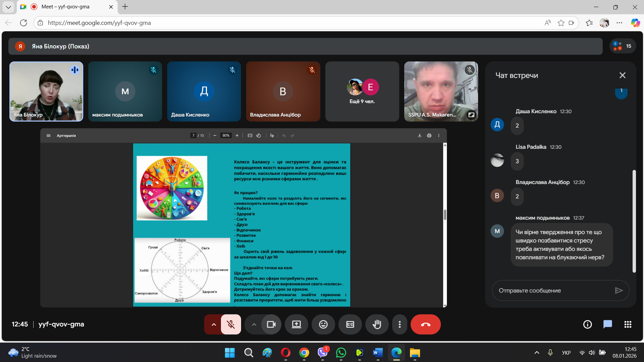Click the send message arrow
This screenshot has height=362, width=644.
[x=618, y=290]
